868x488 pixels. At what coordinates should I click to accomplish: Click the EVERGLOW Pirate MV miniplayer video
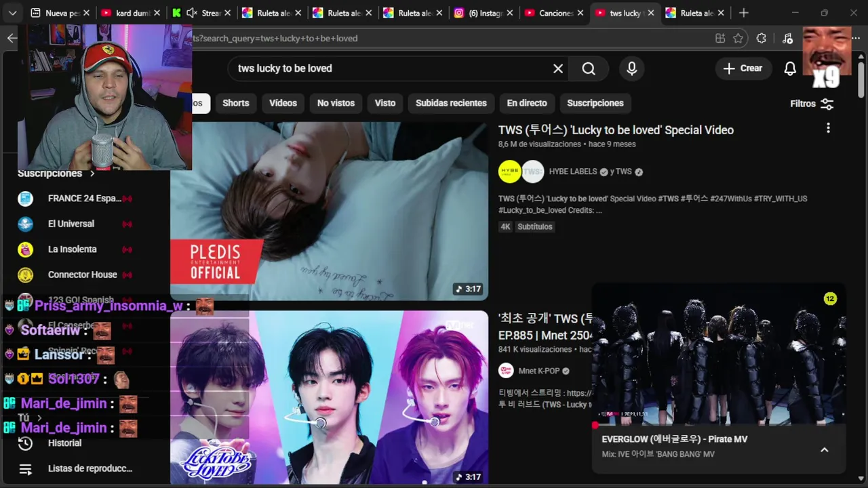(x=719, y=354)
